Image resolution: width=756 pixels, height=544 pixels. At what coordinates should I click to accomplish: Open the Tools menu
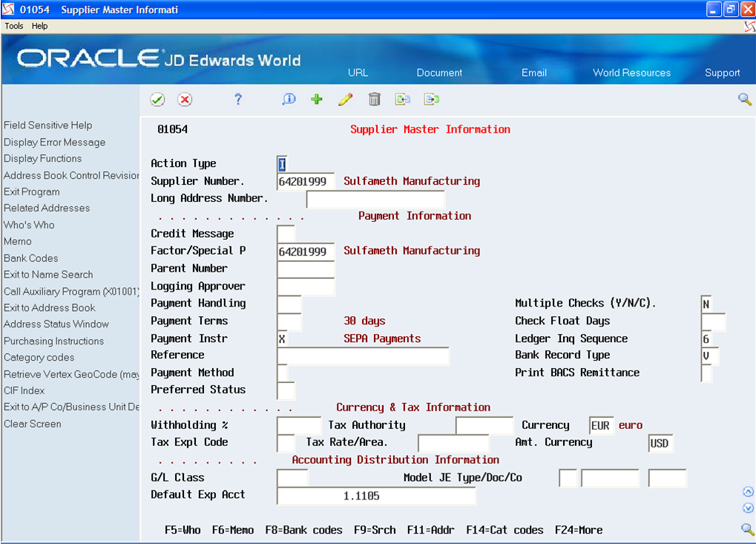14,26
